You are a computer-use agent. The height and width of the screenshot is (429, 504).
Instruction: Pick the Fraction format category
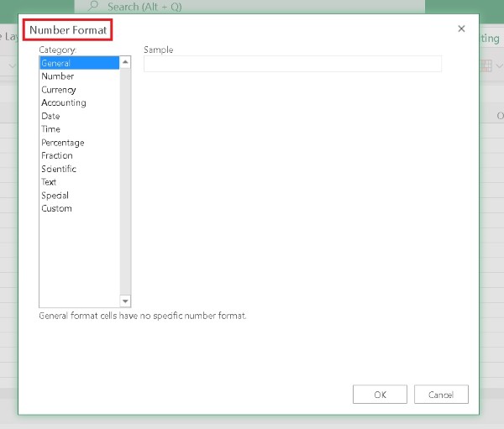(57, 155)
